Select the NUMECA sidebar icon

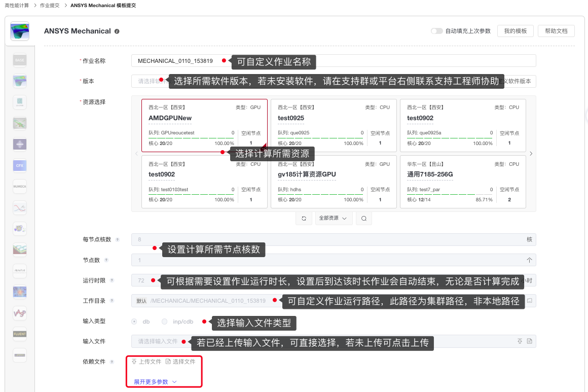coord(20,186)
